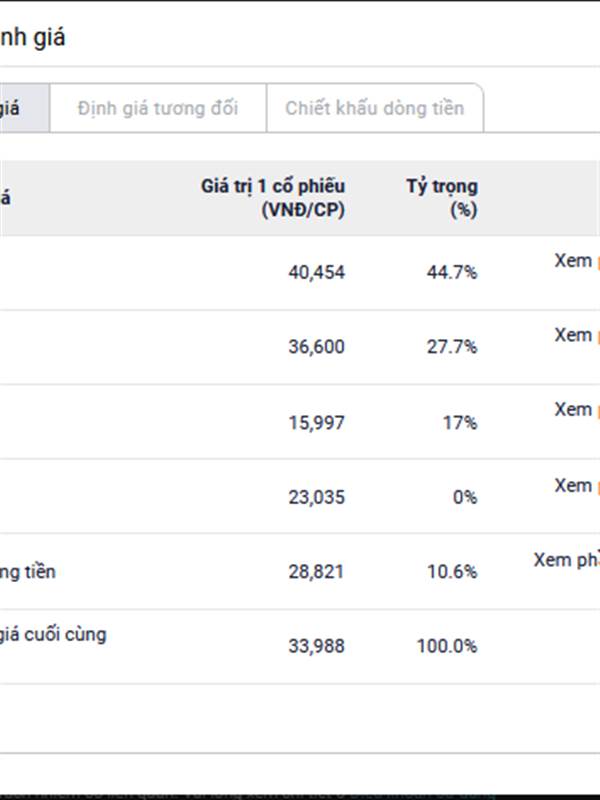Click the Tỷ trọng (%) column header
This screenshot has height=800, width=600.
pyautogui.click(x=442, y=198)
